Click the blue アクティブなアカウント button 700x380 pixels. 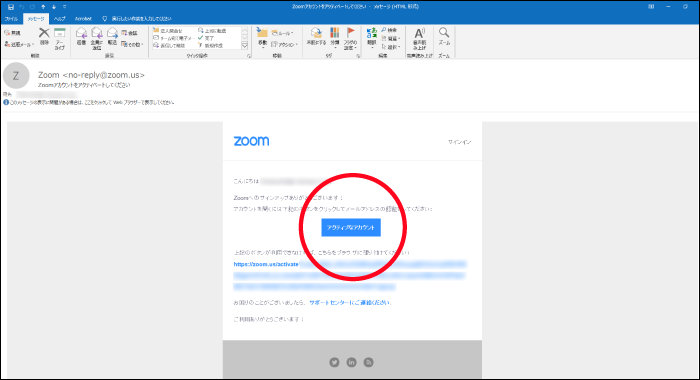[x=351, y=227]
